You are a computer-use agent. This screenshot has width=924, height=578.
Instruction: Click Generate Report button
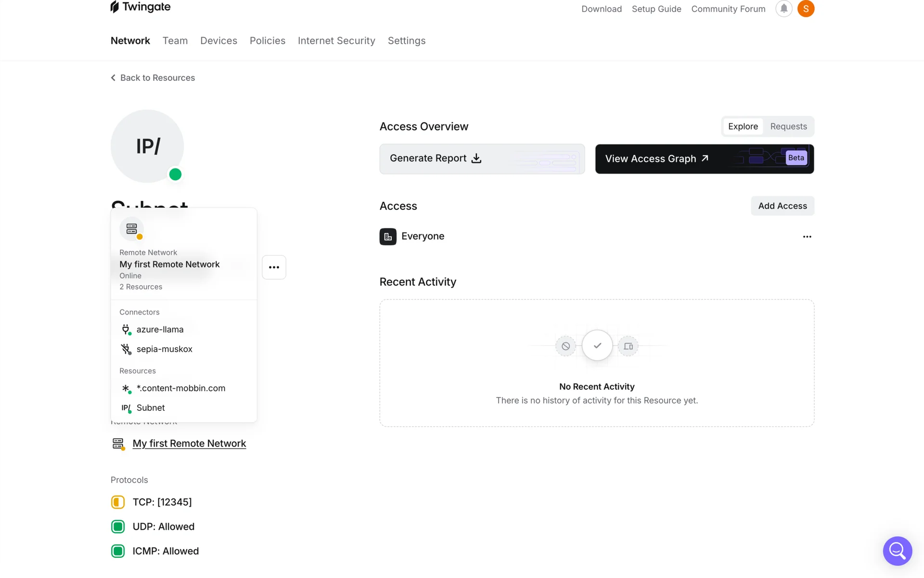point(482,158)
